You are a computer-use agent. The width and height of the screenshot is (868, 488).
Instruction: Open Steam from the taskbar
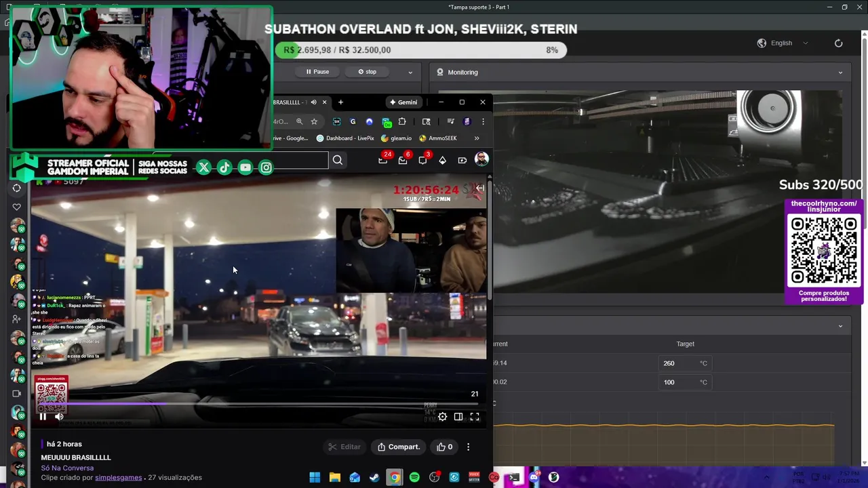click(374, 477)
